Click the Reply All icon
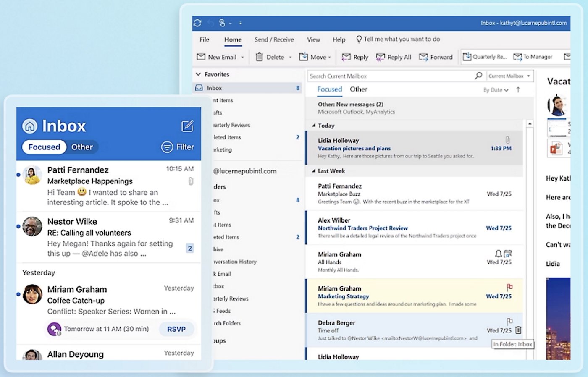This screenshot has height=377, width=588. tap(381, 57)
